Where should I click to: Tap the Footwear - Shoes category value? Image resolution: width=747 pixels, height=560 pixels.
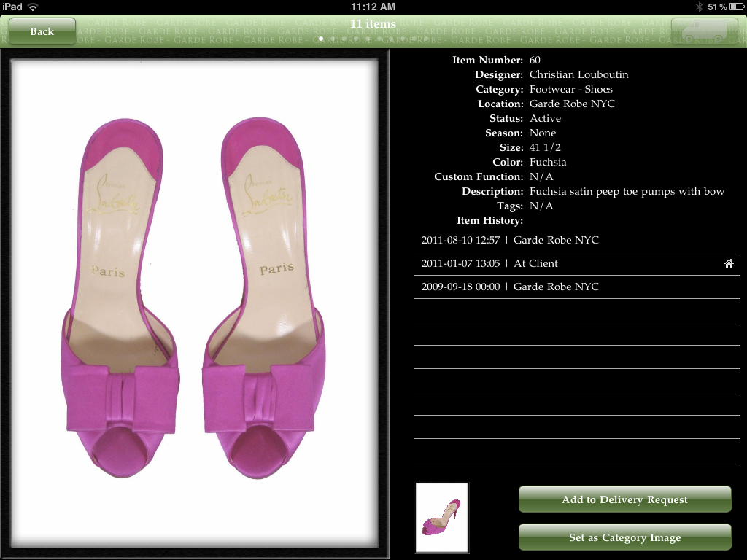coord(570,89)
